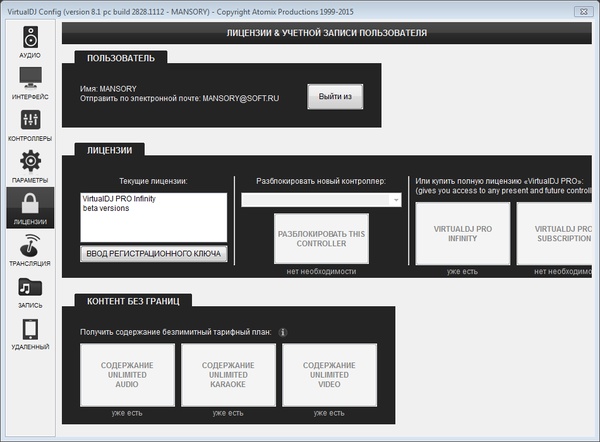
Task: Open the ТРАНСЛЯЦИЯ broadcast icon section
Action: [30, 250]
